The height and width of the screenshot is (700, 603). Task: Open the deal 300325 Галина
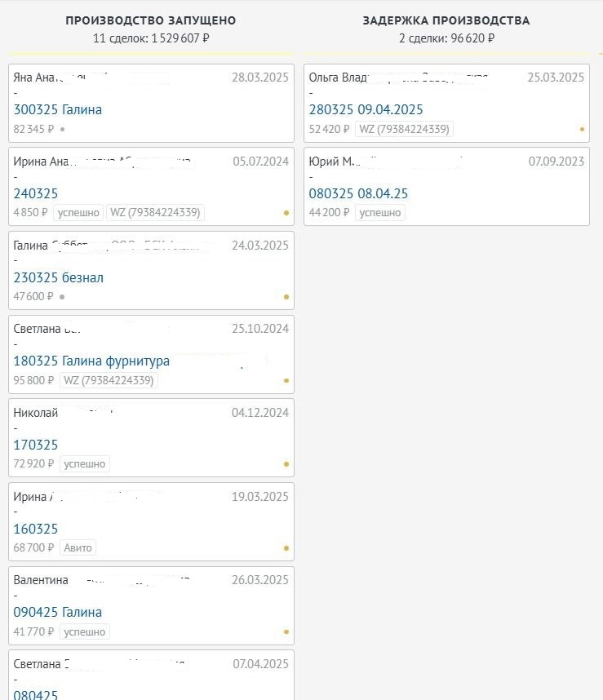(58, 110)
